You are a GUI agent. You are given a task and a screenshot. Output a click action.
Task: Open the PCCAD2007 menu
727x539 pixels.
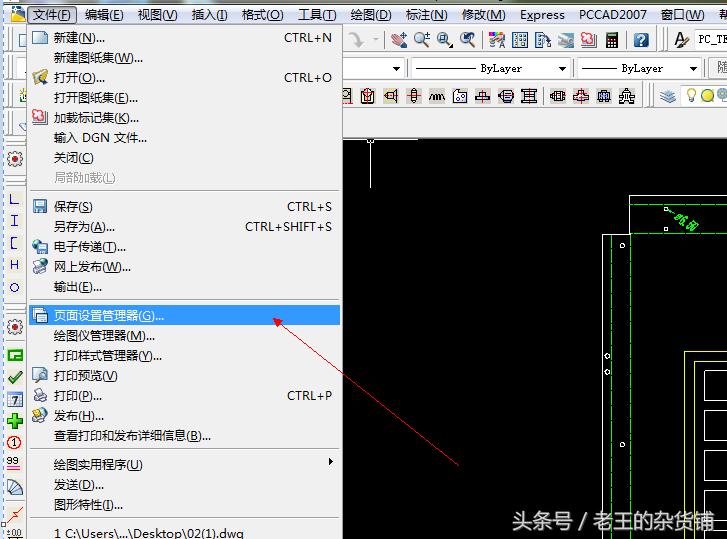[612, 15]
